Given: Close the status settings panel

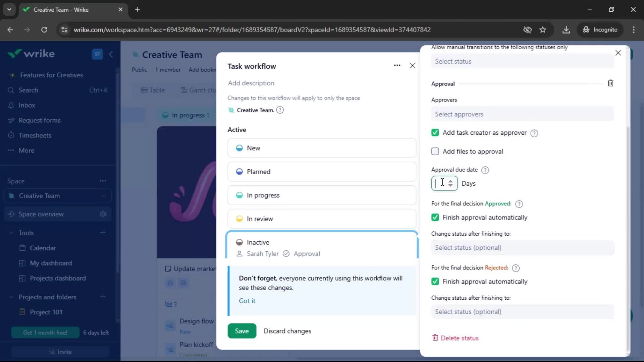Looking at the screenshot, I should click(x=618, y=53).
